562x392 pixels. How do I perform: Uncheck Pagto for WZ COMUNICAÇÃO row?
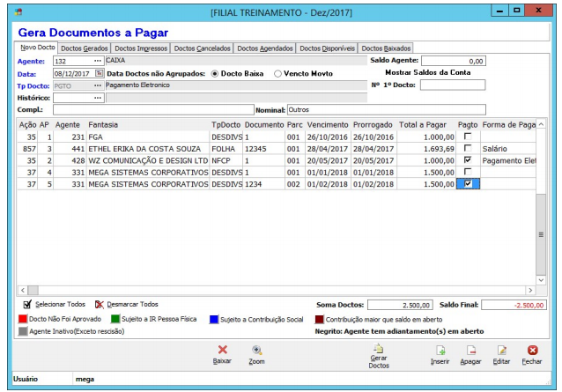pyautogui.click(x=468, y=159)
